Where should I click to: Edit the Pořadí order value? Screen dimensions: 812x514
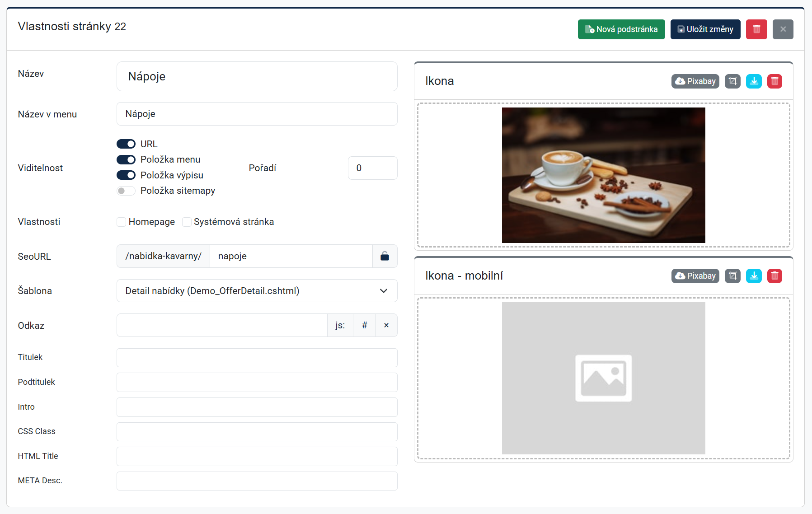373,168
